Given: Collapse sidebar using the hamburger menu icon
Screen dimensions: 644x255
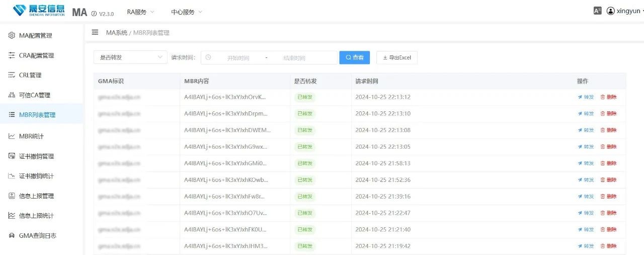Looking at the screenshot, I should tap(95, 32).
